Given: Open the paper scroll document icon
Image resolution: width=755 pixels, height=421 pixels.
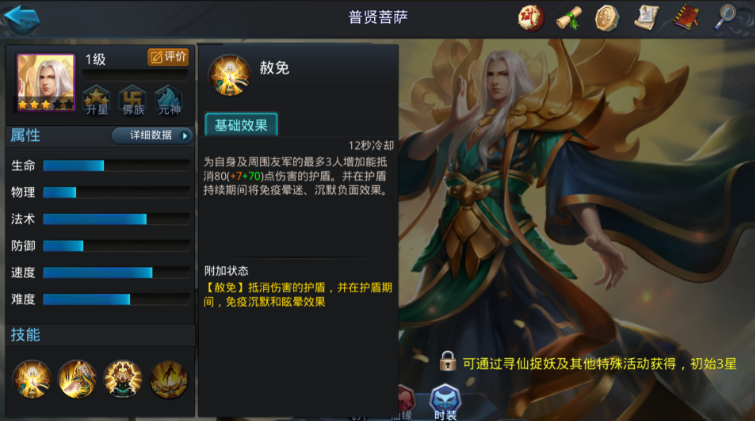Looking at the screenshot, I should (646, 18).
